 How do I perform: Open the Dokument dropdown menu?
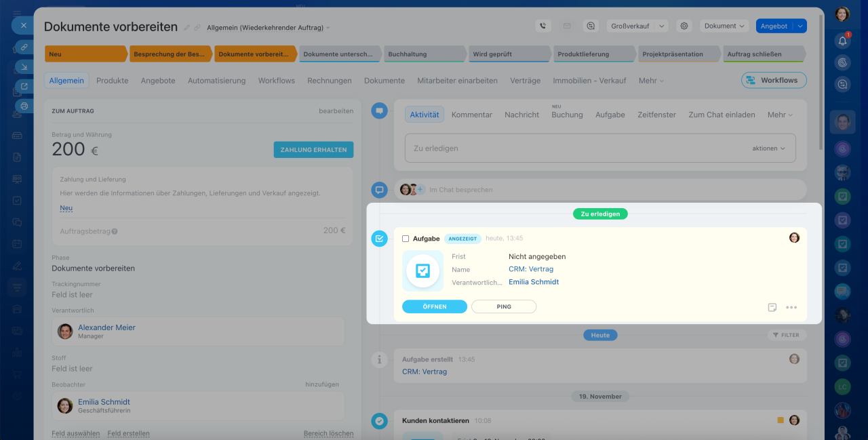point(724,26)
